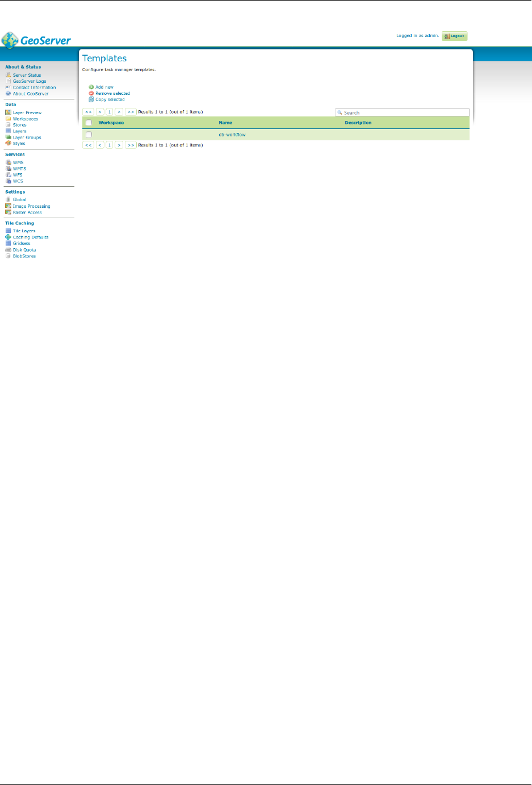532x785 pixels.
Task: Click top next page > button
Action: coord(119,112)
